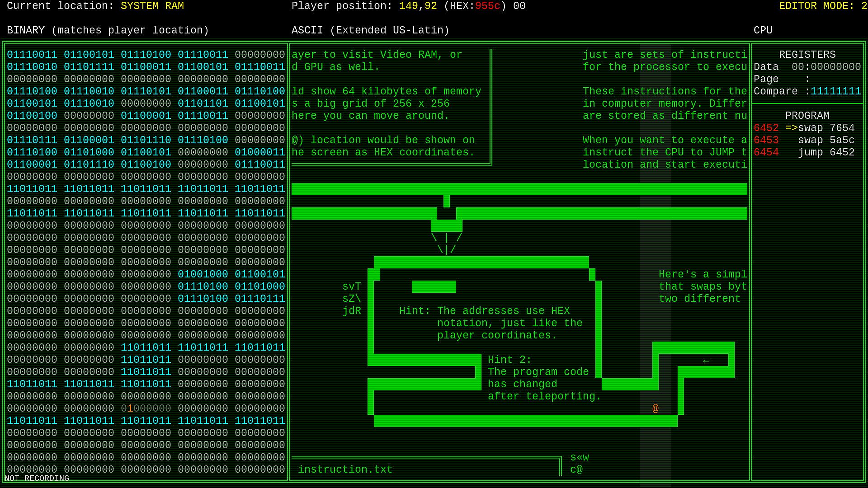Image resolution: width=868 pixels, height=488 pixels.
Task: Click the NOT RECORDING status text
Action: click(37, 478)
